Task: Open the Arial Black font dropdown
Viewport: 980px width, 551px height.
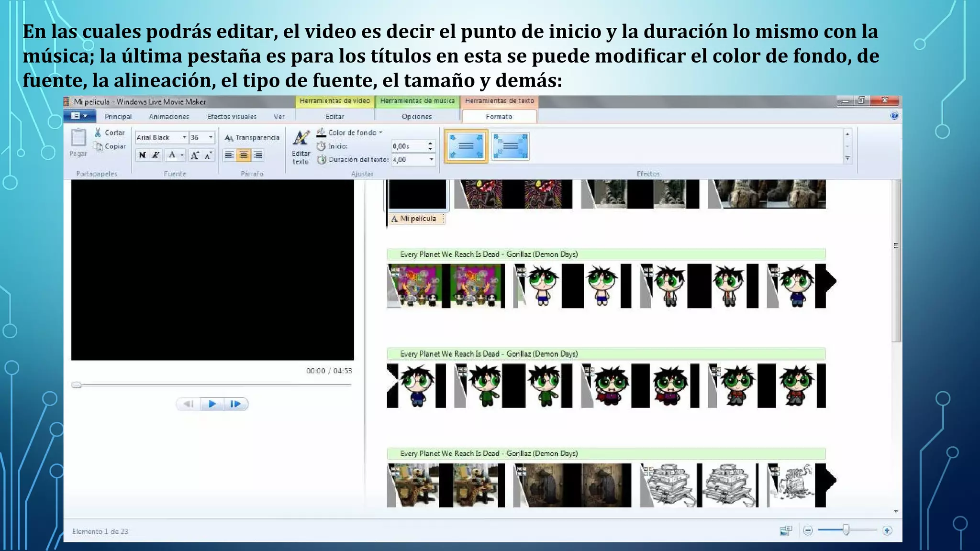Action: pos(184,137)
